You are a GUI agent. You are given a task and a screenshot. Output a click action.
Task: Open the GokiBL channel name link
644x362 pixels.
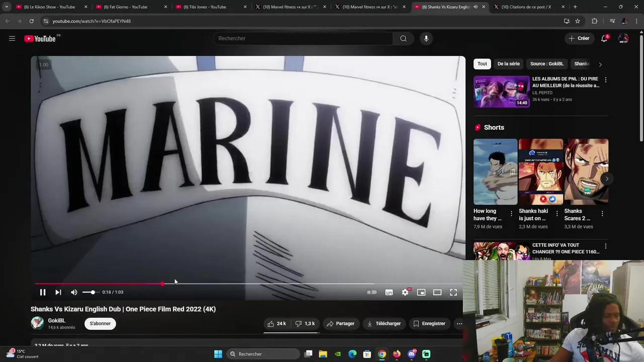click(56, 321)
